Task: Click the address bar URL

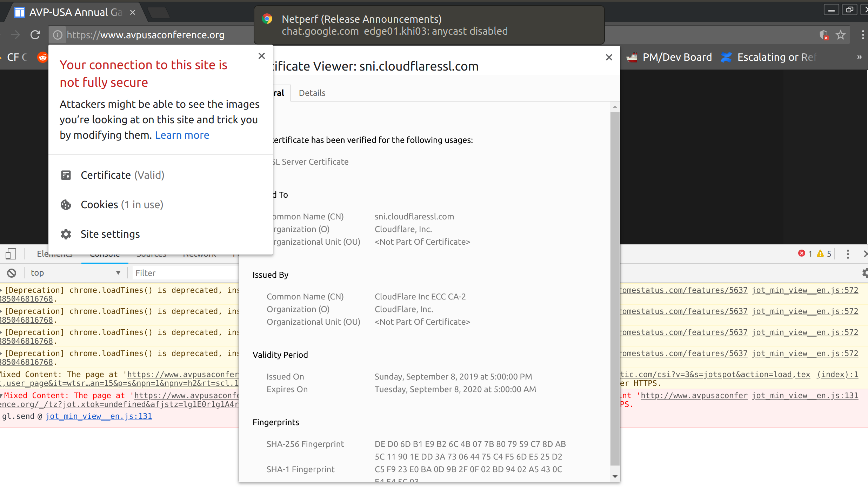Action: [145, 35]
